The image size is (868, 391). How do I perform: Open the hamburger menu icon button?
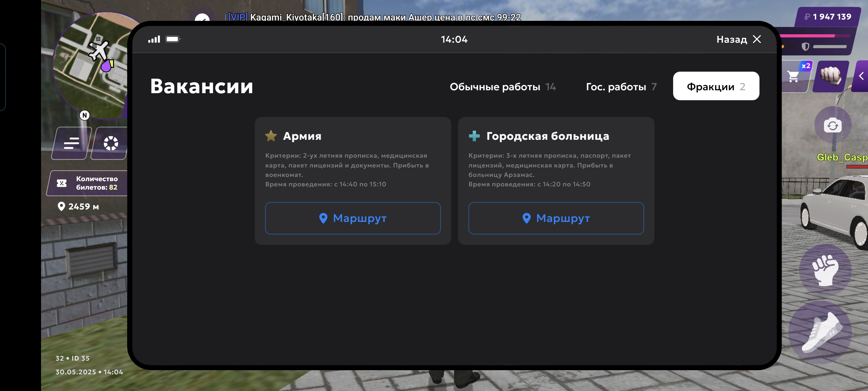[71, 143]
